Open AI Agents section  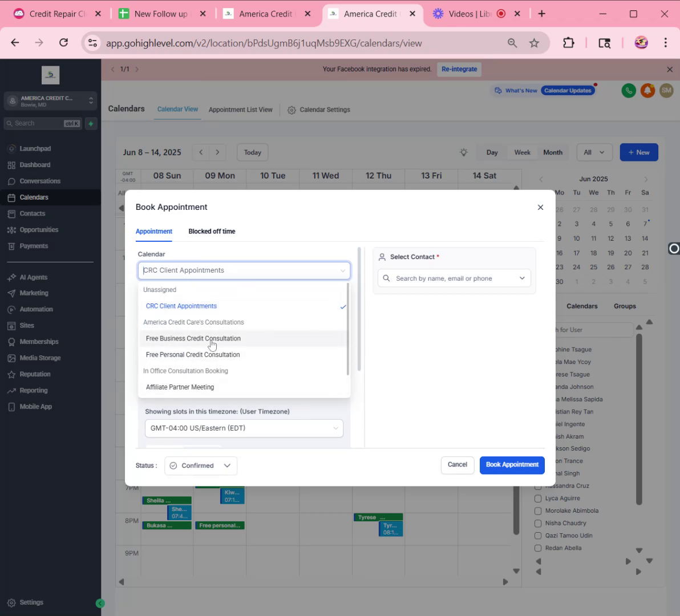pyautogui.click(x=34, y=277)
